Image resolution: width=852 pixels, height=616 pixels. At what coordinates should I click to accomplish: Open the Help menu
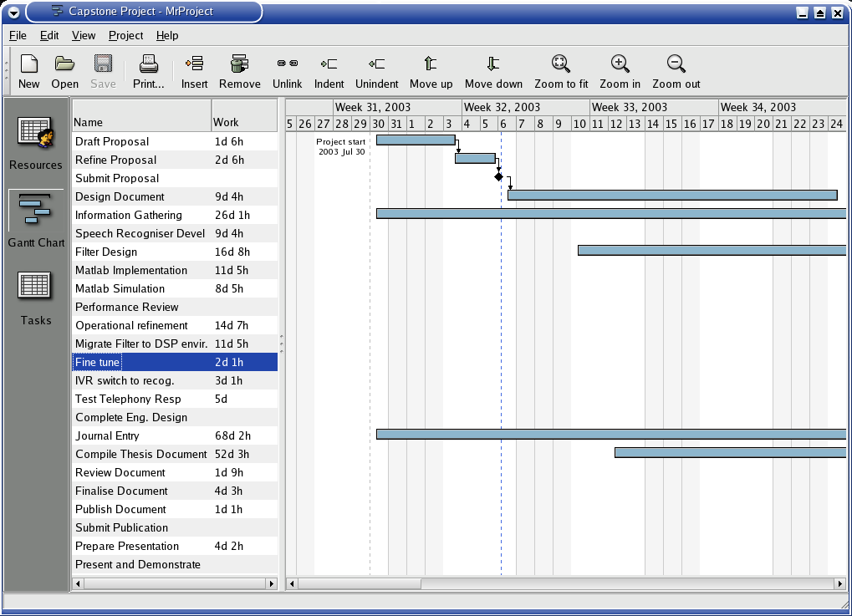tap(167, 35)
